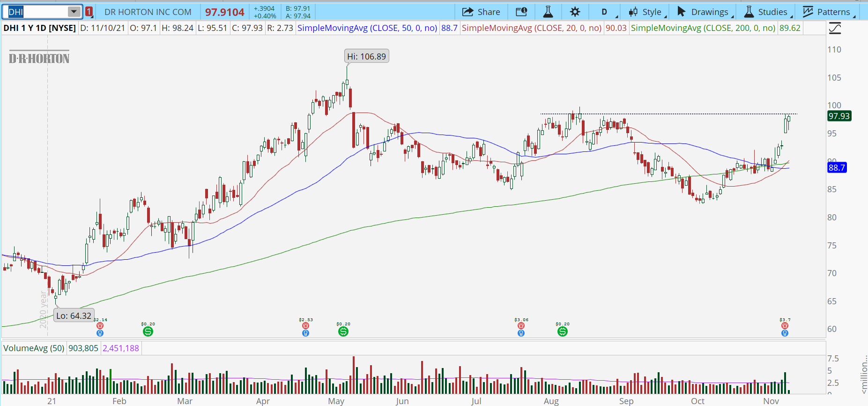Click the green $0.20 dividend icon near August
This screenshot has height=406, width=868.
click(x=563, y=331)
